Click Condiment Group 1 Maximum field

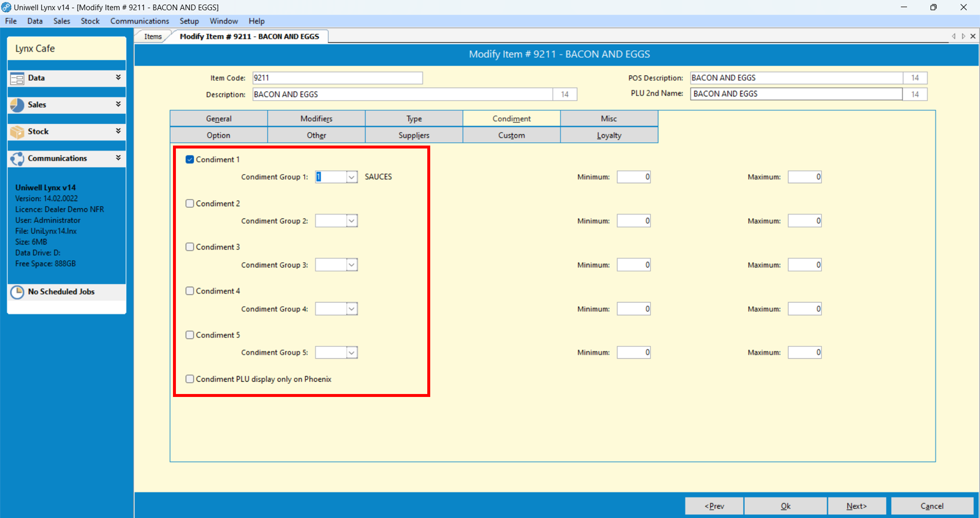tap(805, 177)
